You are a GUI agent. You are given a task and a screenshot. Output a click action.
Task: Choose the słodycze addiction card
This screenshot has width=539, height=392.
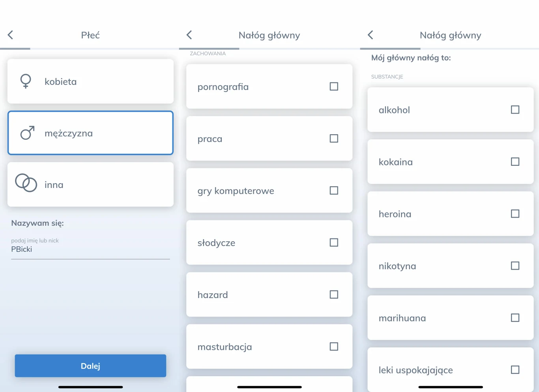coord(269,243)
